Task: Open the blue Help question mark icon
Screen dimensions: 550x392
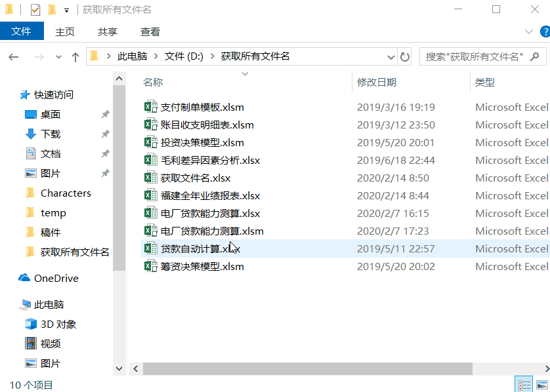Action: click(545, 31)
